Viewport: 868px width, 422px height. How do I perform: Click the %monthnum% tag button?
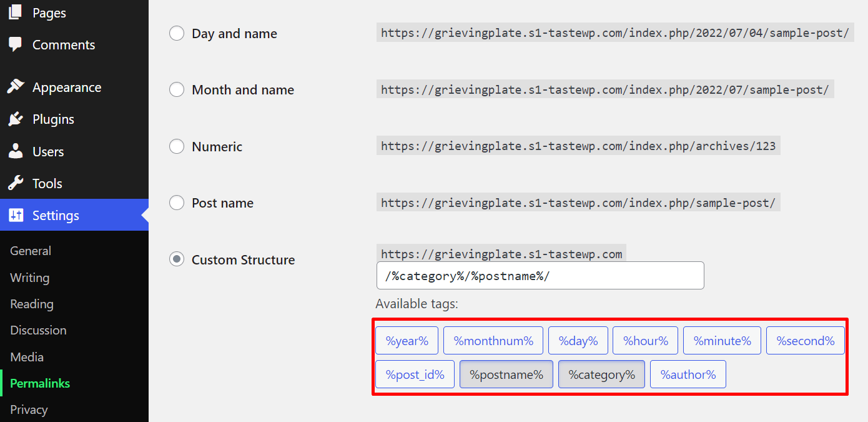(493, 341)
